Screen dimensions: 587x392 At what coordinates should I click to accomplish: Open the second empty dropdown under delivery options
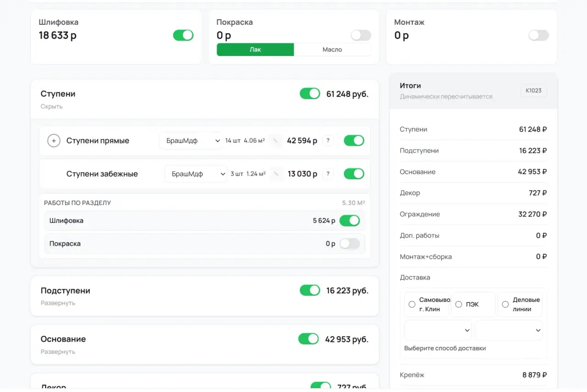click(509, 330)
